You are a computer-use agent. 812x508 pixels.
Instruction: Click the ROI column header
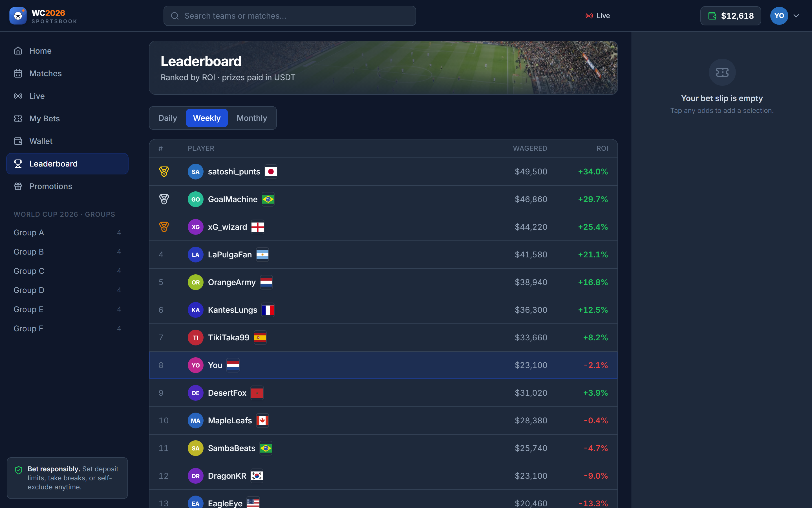[602, 148]
